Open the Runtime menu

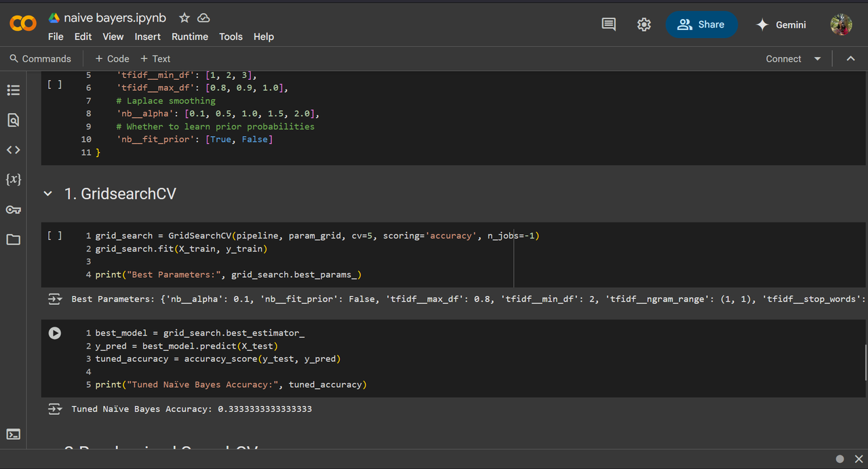click(x=190, y=37)
